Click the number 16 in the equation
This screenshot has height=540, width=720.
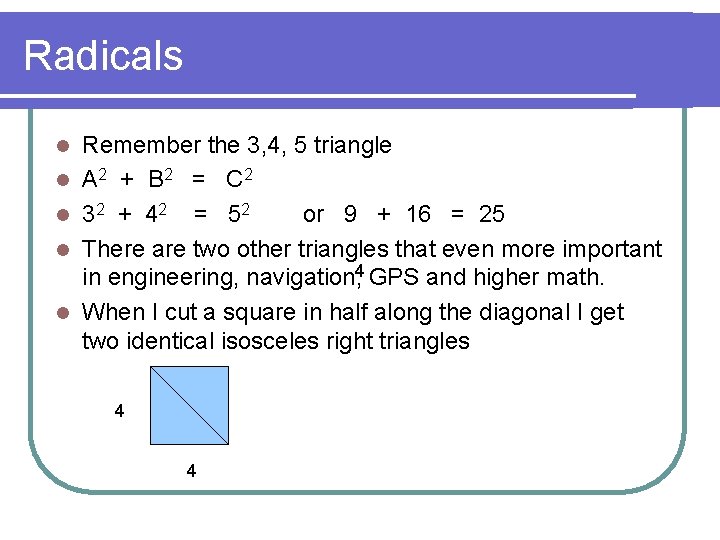click(418, 214)
